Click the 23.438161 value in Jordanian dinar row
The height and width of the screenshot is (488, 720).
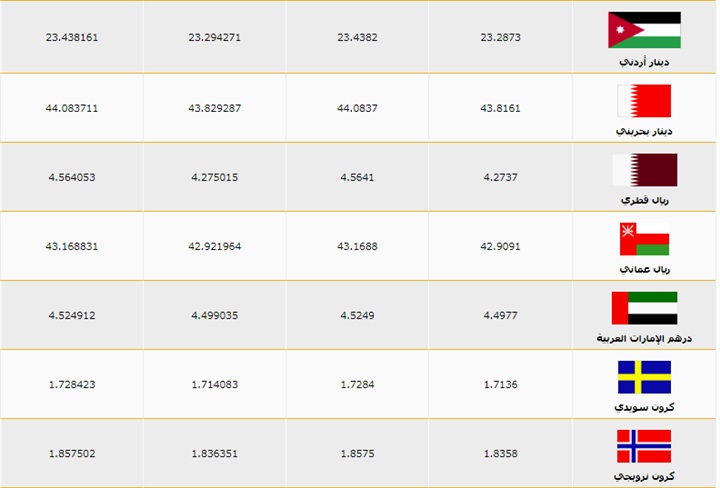pyautogui.click(x=72, y=37)
